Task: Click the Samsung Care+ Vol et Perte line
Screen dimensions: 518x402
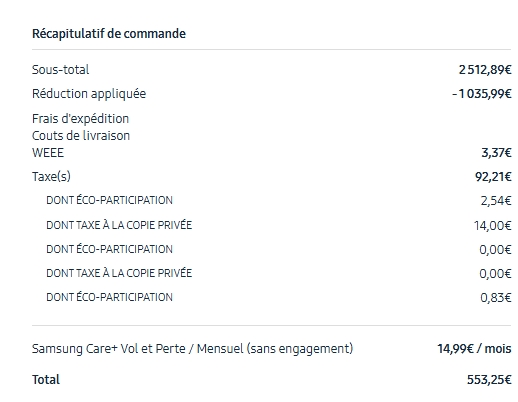Action: [x=192, y=349]
